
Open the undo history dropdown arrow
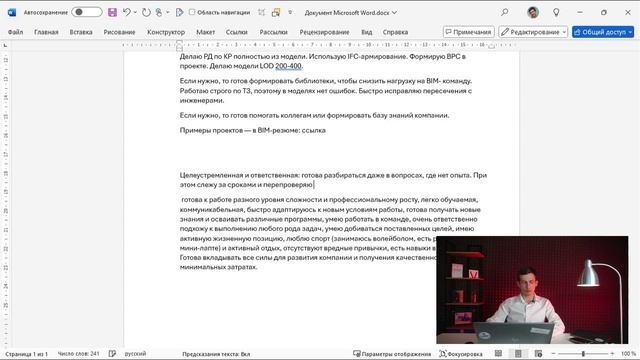[135, 12]
